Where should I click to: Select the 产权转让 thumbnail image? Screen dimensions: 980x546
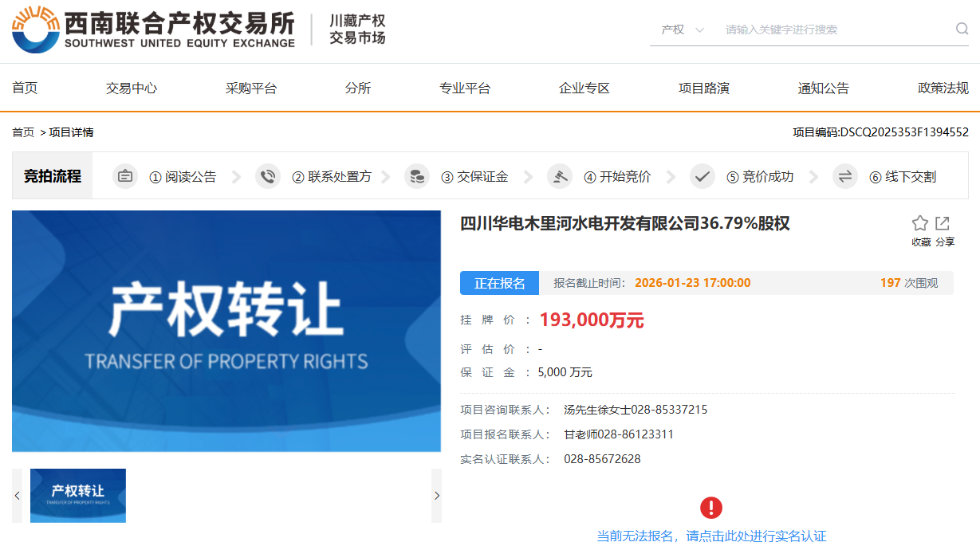tap(78, 496)
